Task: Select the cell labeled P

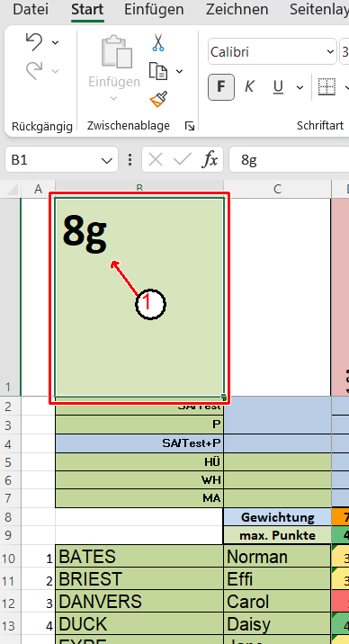Action: click(139, 425)
